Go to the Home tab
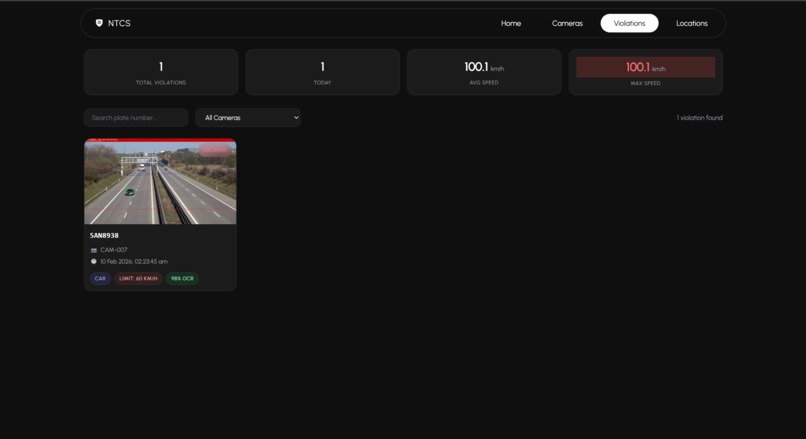 tap(511, 23)
